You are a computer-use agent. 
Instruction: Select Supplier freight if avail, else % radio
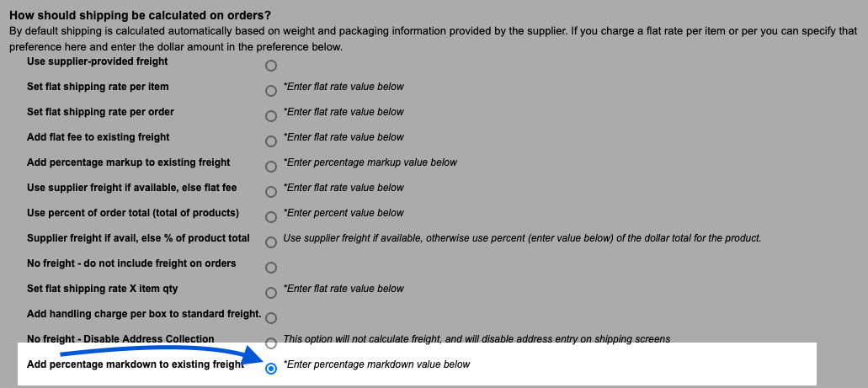271,242
